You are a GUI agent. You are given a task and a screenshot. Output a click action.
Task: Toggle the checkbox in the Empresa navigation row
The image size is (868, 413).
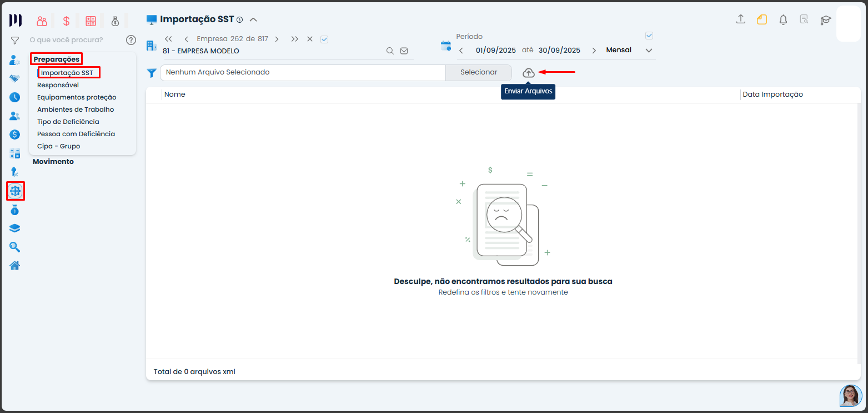coord(325,39)
